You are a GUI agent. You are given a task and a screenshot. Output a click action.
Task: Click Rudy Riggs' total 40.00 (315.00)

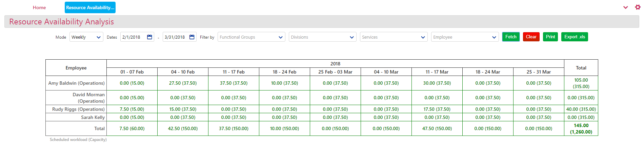coord(581,109)
